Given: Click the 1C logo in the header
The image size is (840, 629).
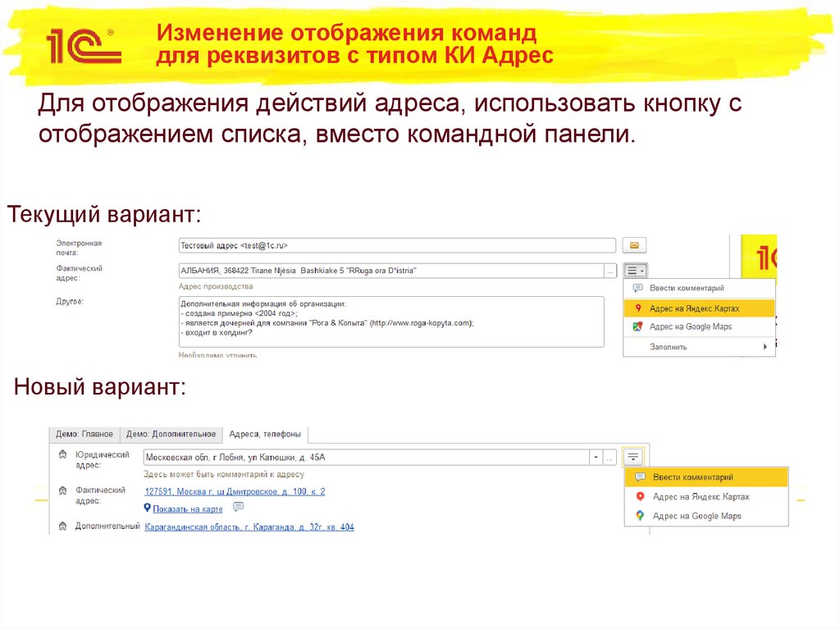Looking at the screenshot, I should click(x=84, y=46).
